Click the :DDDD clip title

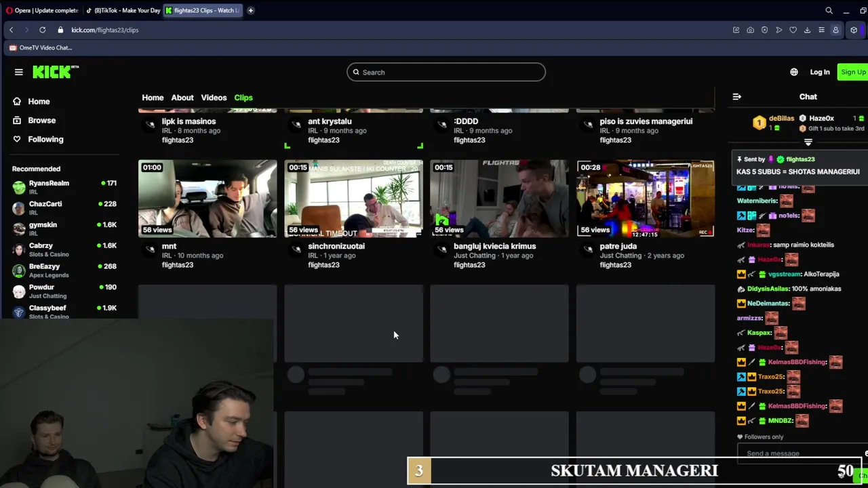click(466, 121)
